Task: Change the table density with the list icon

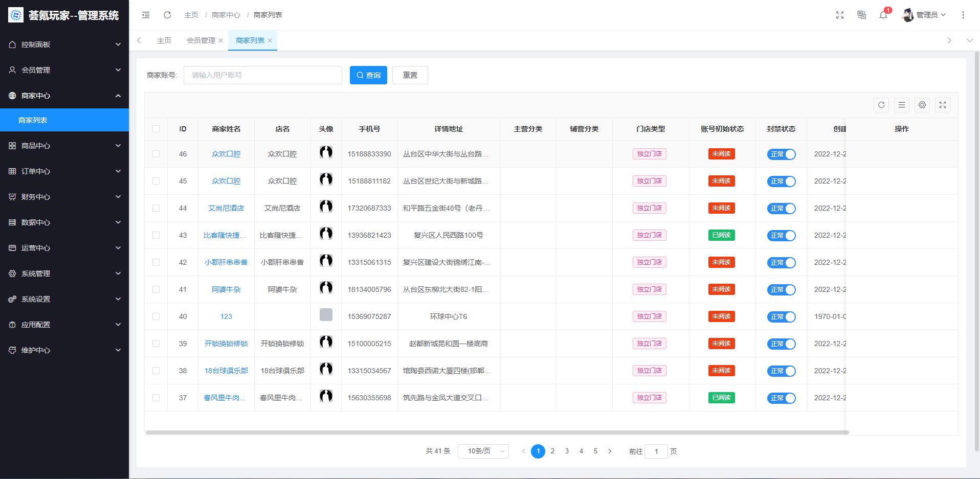Action: 902,105
